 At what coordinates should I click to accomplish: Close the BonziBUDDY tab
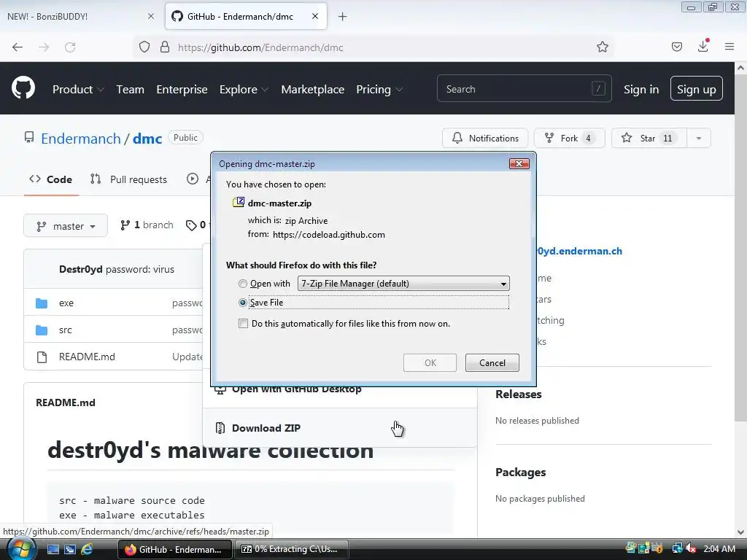151,17
